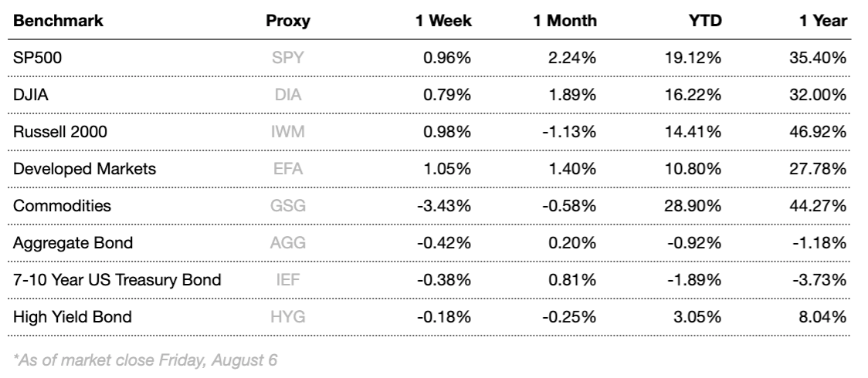Select the HYG ticker link

click(287, 316)
